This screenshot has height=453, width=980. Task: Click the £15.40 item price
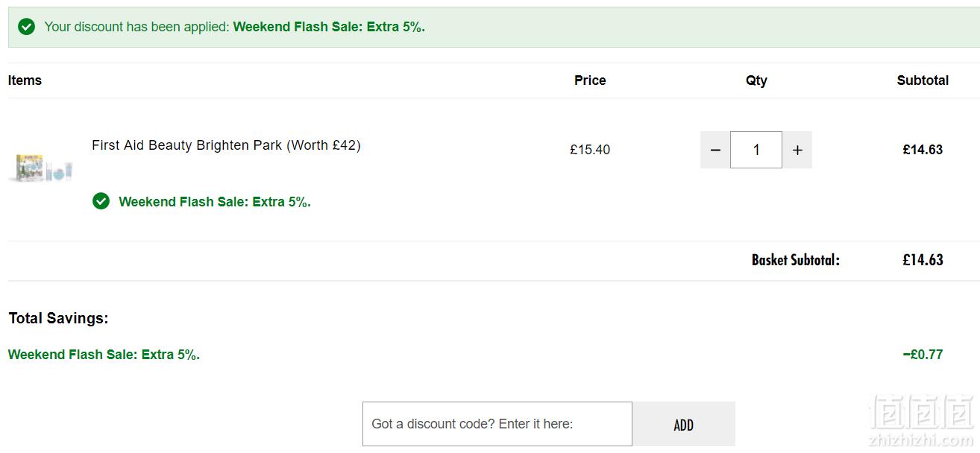click(x=590, y=150)
